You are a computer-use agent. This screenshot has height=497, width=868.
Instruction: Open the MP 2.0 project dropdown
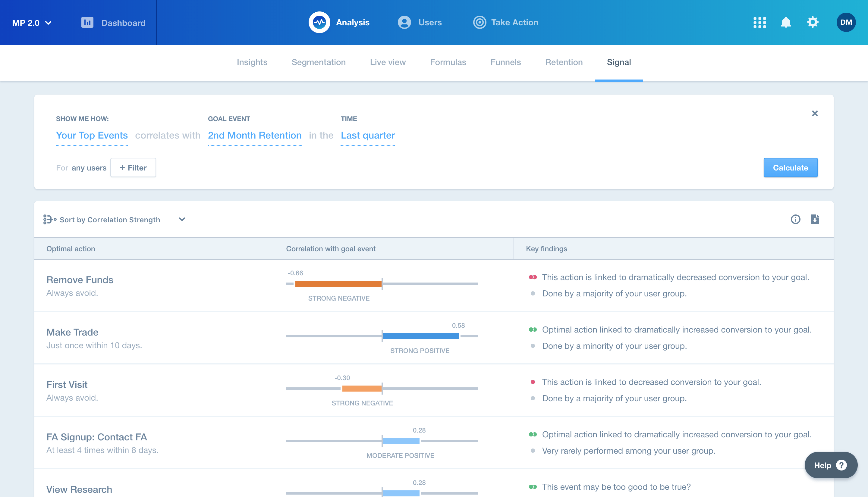32,23
